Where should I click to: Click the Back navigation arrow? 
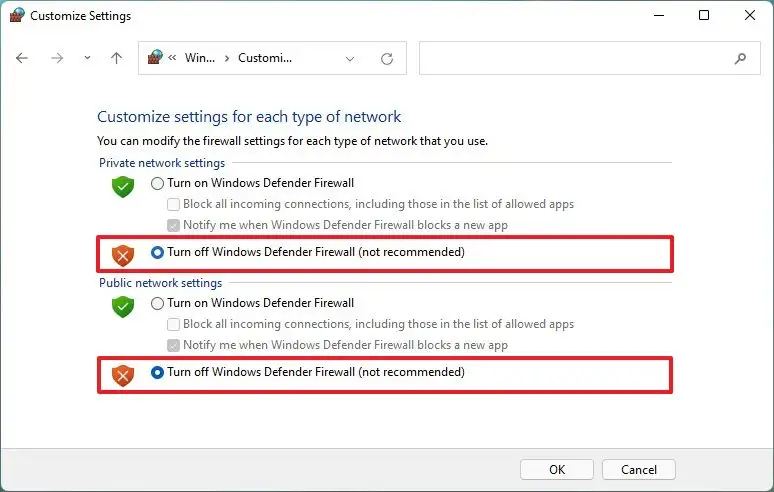click(x=22, y=58)
